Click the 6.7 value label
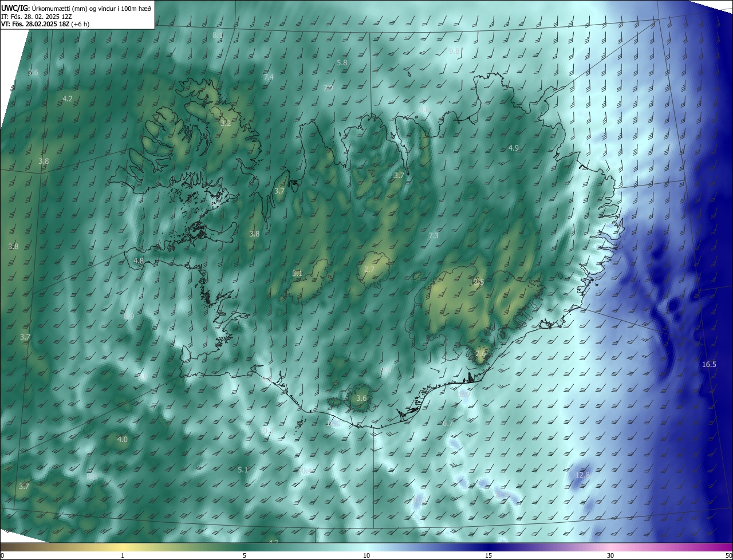The width and height of the screenshot is (733, 560). [448, 423]
